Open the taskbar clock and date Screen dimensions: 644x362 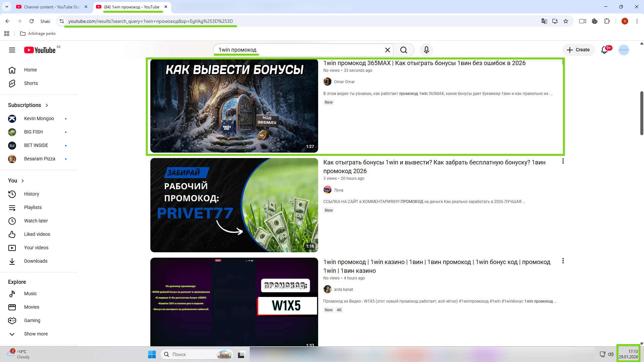(628, 354)
